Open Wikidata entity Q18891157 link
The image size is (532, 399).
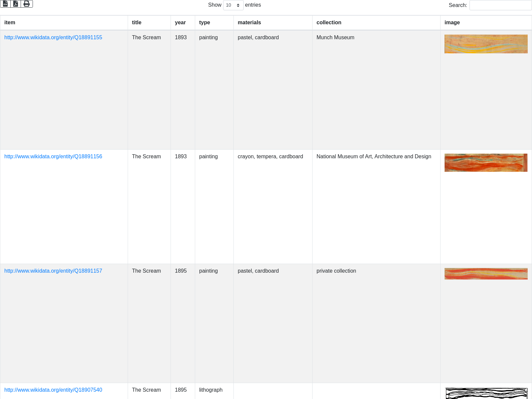click(53, 271)
